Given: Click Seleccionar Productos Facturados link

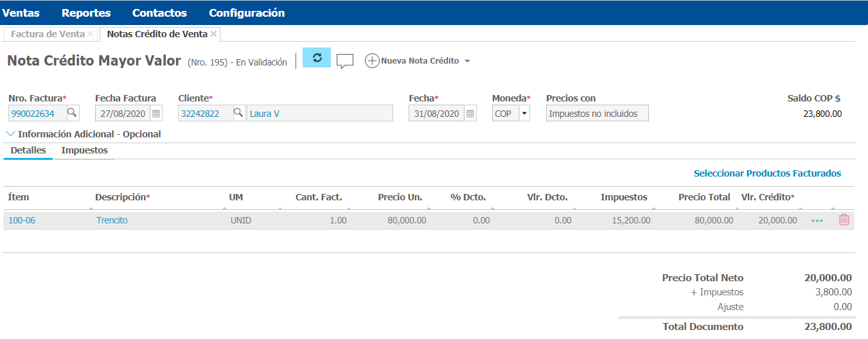Looking at the screenshot, I should [766, 173].
